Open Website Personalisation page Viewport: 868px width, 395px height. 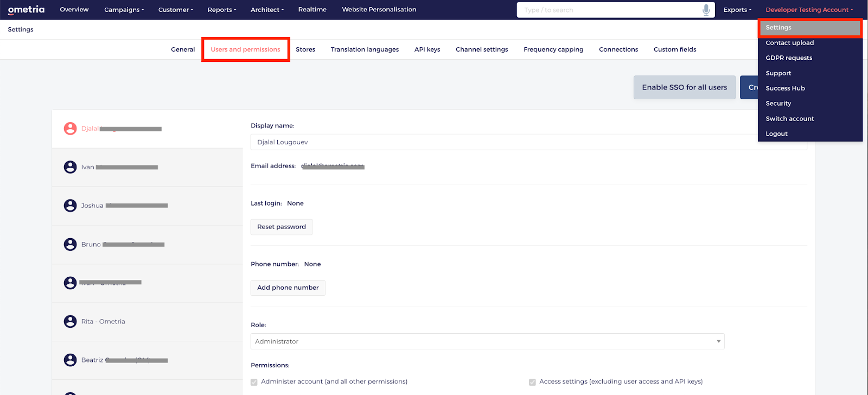pos(379,10)
